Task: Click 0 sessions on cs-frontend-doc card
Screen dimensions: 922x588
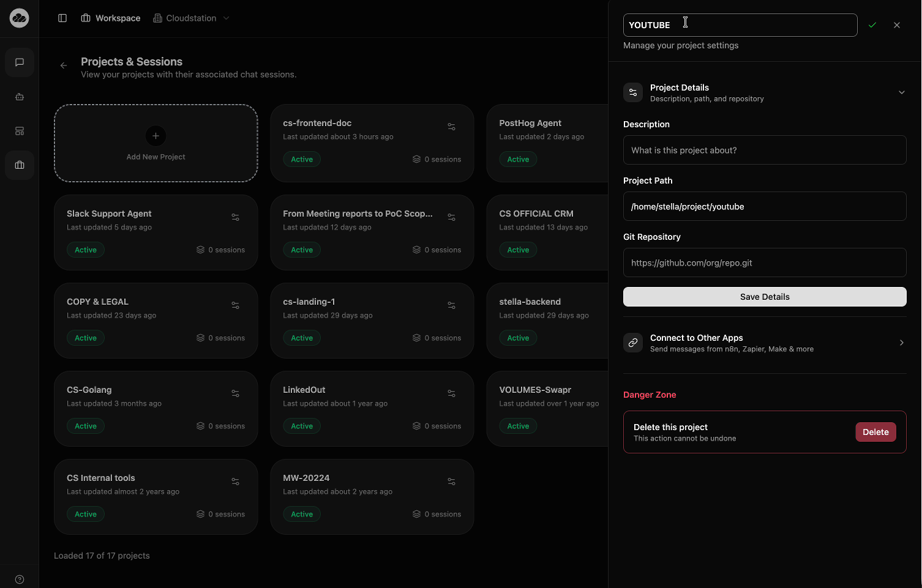Action: coord(437,159)
